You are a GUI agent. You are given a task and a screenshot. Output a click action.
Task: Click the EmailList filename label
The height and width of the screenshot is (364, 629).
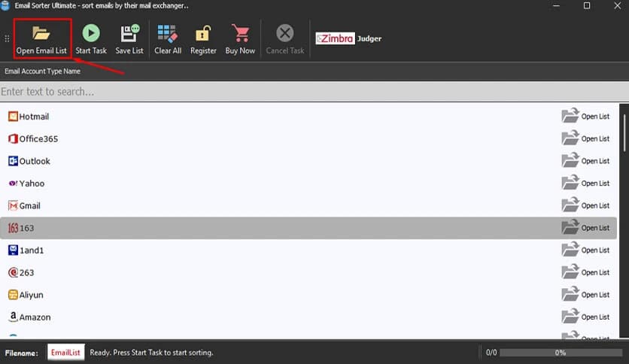point(65,353)
